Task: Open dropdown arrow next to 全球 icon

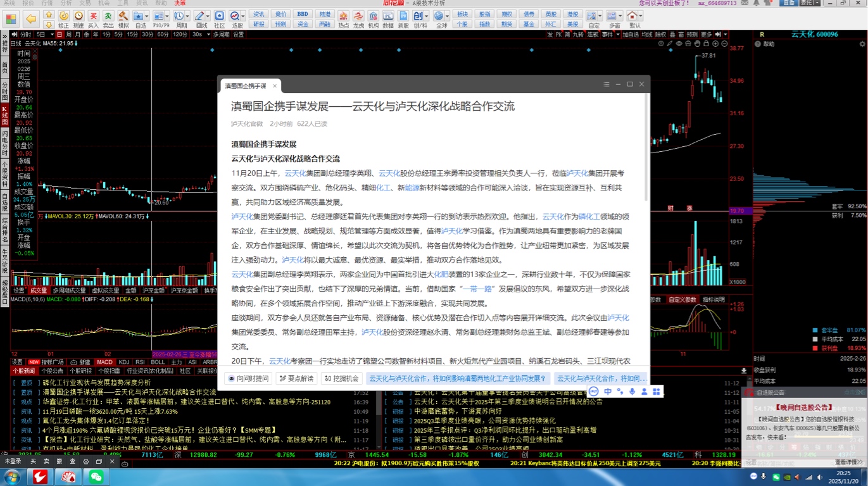Action: pyautogui.click(x=447, y=15)
